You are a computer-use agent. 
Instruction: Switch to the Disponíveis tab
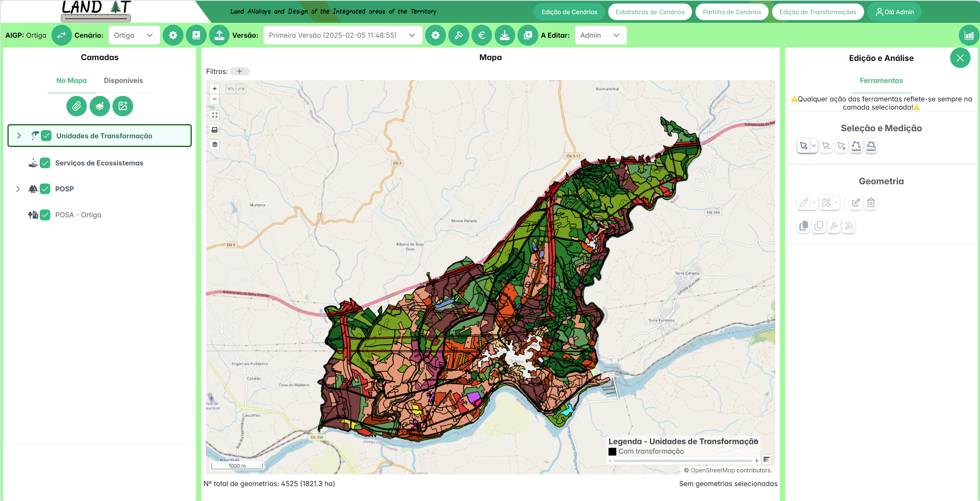pos(123,81)
